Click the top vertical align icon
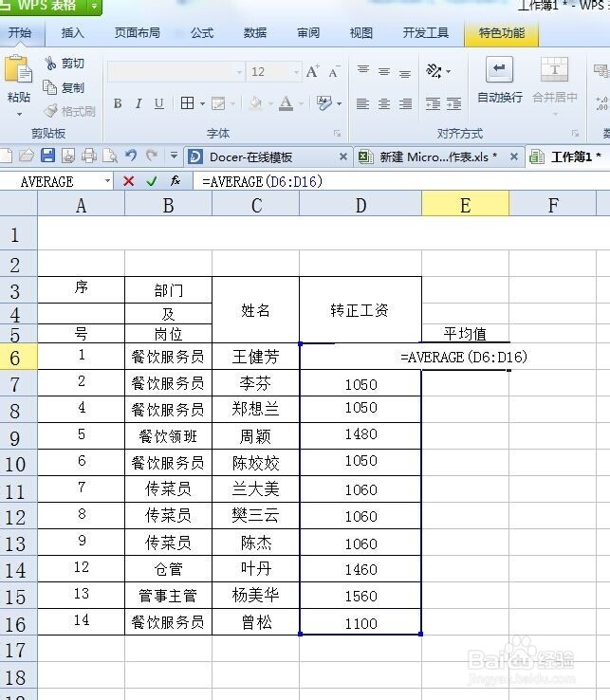Image resolution: width=610 pixels, height=700 pixels. coord(363,70)
